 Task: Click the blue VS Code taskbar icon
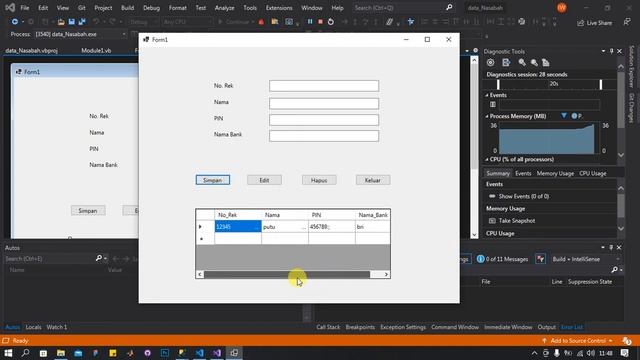(x=199, y=353)
